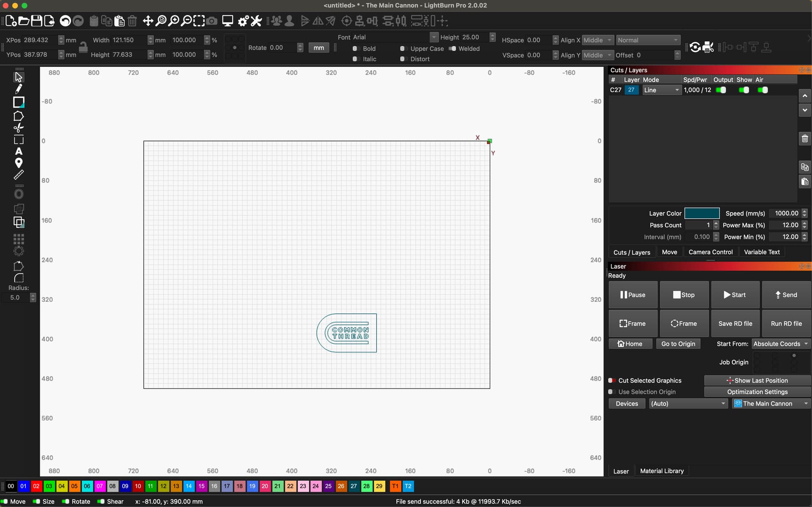
Task: Select the Polygon tool
Action: click(x=19, y=116)
